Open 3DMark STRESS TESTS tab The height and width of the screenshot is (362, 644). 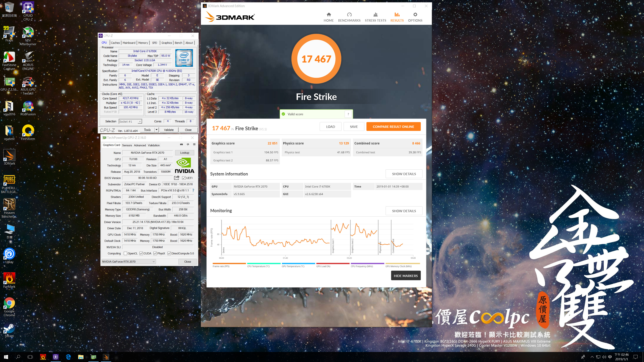[x=375, y=17]
